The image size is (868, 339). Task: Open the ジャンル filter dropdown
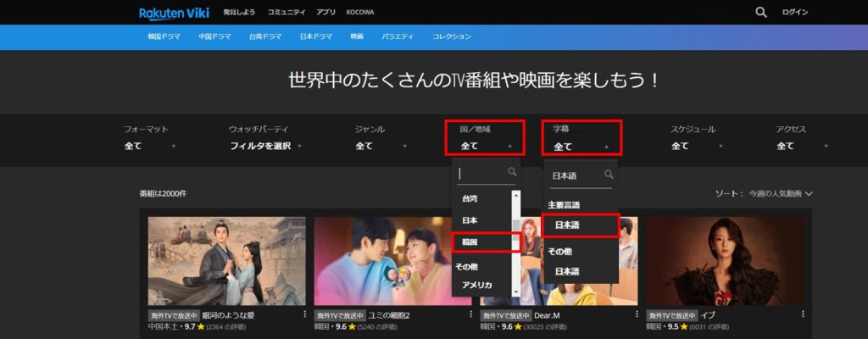(381, 147)
